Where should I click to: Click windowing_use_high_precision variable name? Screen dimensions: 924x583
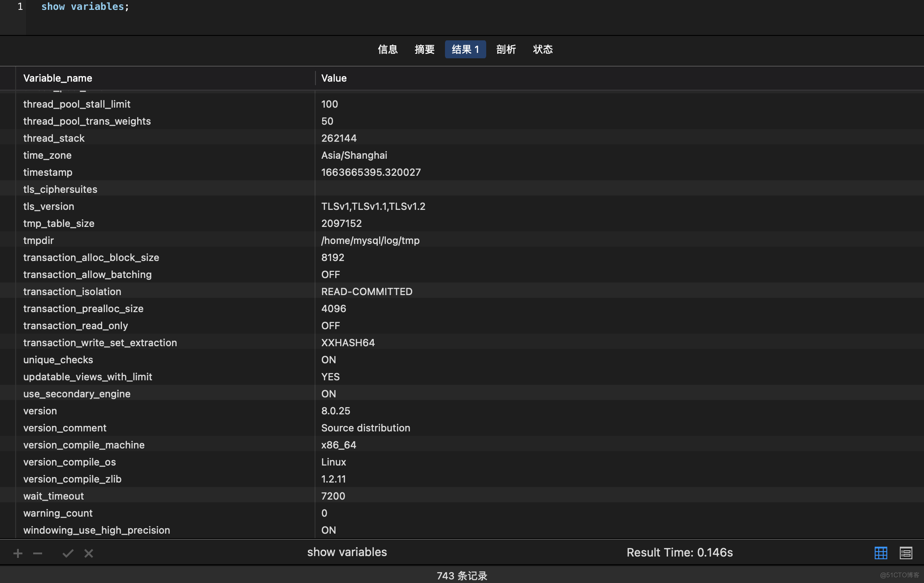[x=96, y=530]
